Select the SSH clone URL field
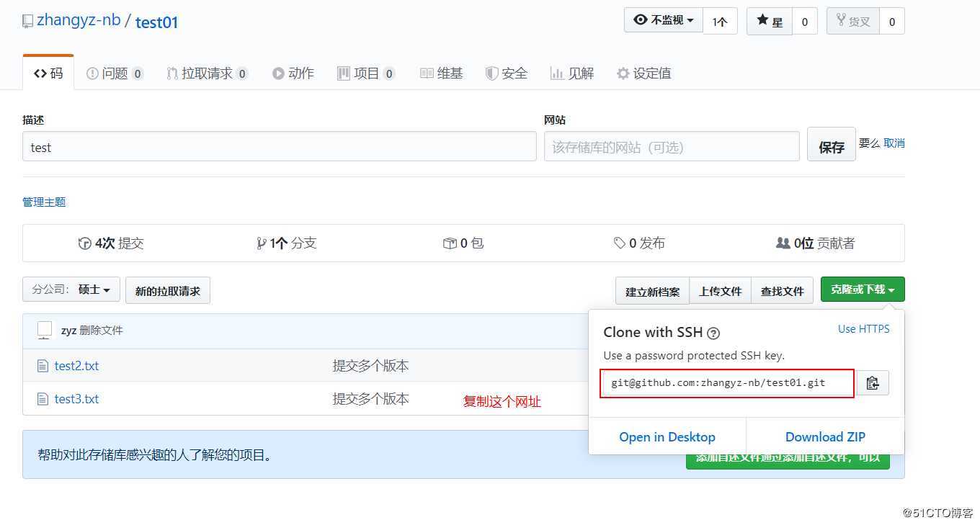The width and height of the screenshot is (980, 525). [x=727, y=382]
